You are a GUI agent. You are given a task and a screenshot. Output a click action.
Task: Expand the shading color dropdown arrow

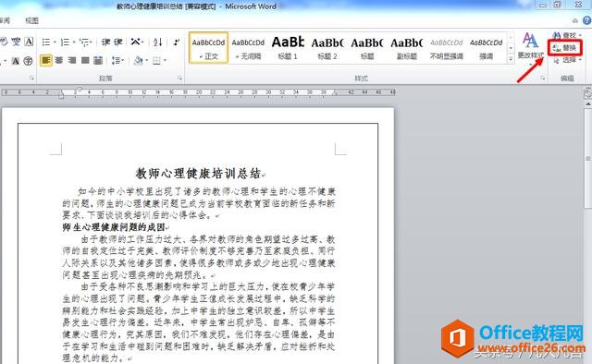tap(146, 60)
